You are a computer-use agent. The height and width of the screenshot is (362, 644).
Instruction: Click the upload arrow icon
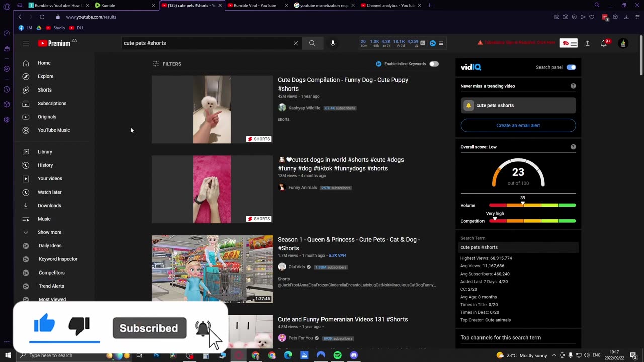pos(587,43)
